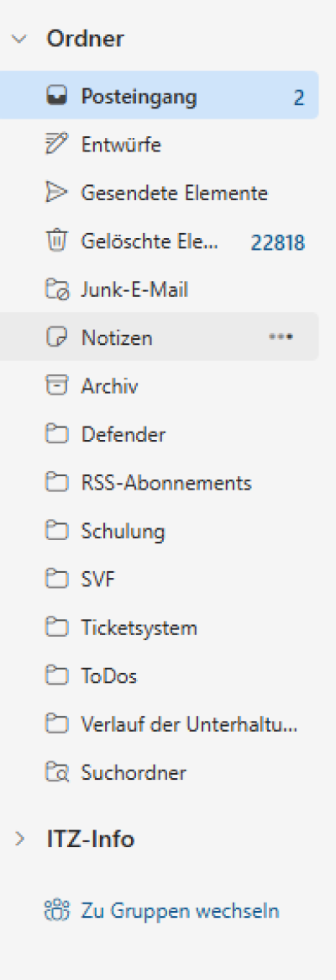This screenshot has height=980, width=336.
Task: Open the Schulung folder
Action: [160, 532]
